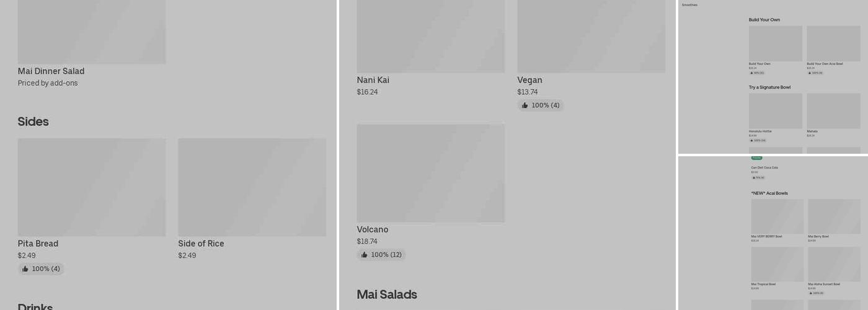Screen dimensions: 868x310
Task: Click the Pita Bread item title
Action: point(38,244)
